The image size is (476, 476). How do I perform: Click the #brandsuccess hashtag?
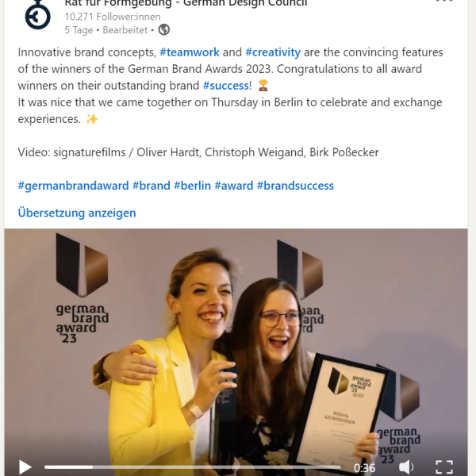point(295,186)
